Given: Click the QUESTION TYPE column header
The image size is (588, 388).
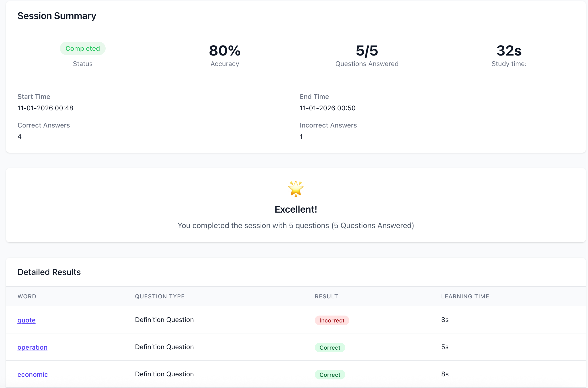Looking at the screenshot, I should pos(160,296).
